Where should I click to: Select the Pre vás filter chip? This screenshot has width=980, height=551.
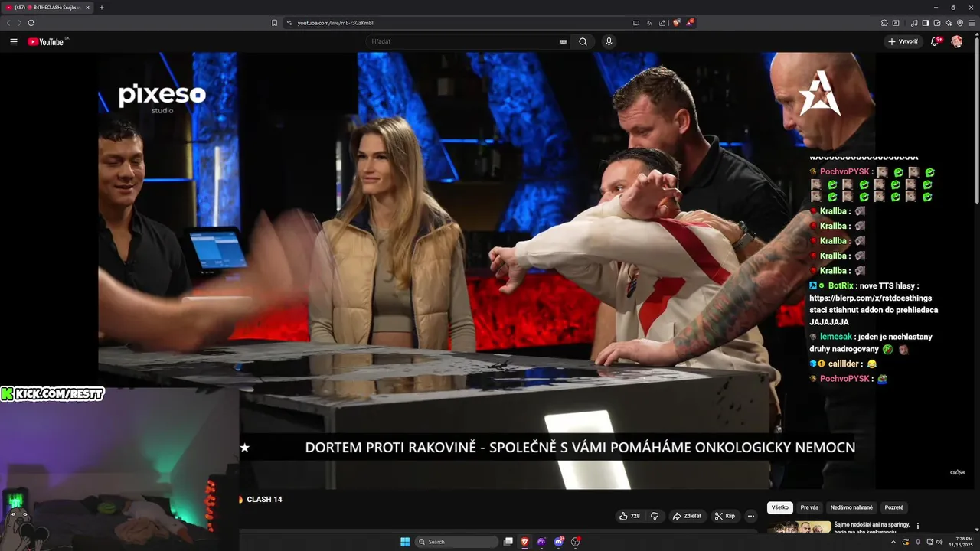click(809, 507)
